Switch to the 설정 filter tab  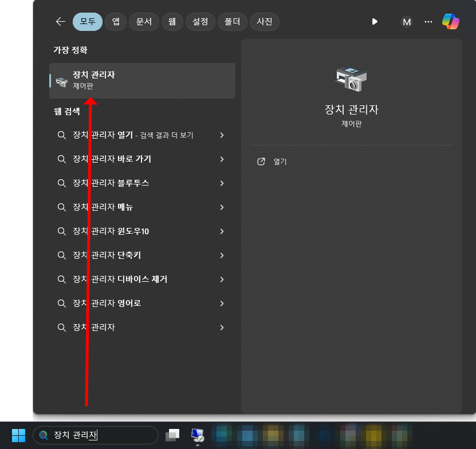[200, 21]
